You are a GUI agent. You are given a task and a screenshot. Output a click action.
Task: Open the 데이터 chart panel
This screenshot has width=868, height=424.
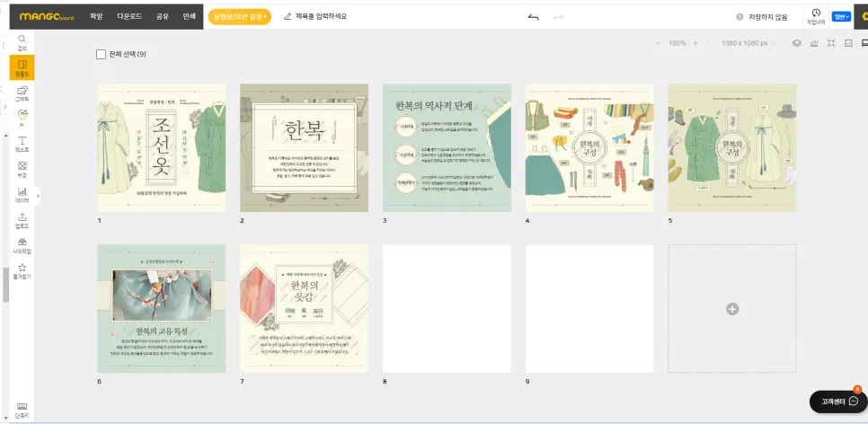coord(22,195)
